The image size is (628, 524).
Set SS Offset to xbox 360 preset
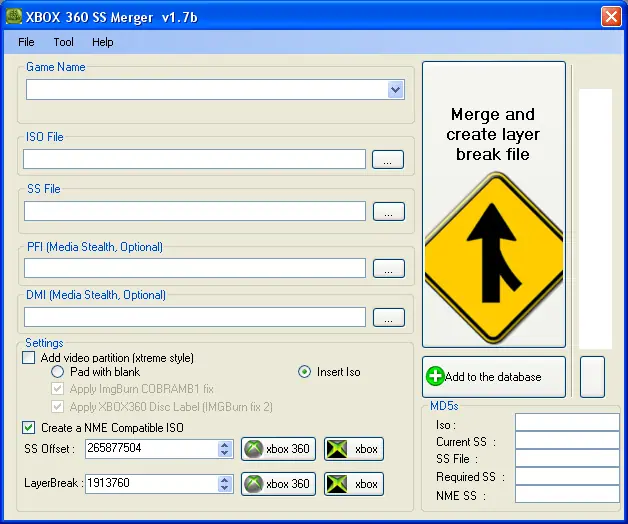pyautogui.click(x=278, y=449)
